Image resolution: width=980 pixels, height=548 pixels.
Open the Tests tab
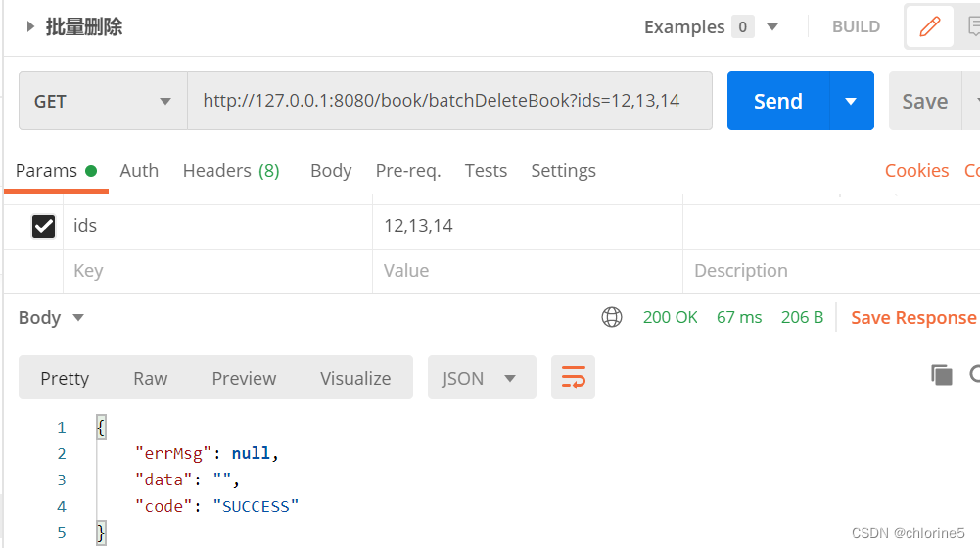tap(486, 170)
